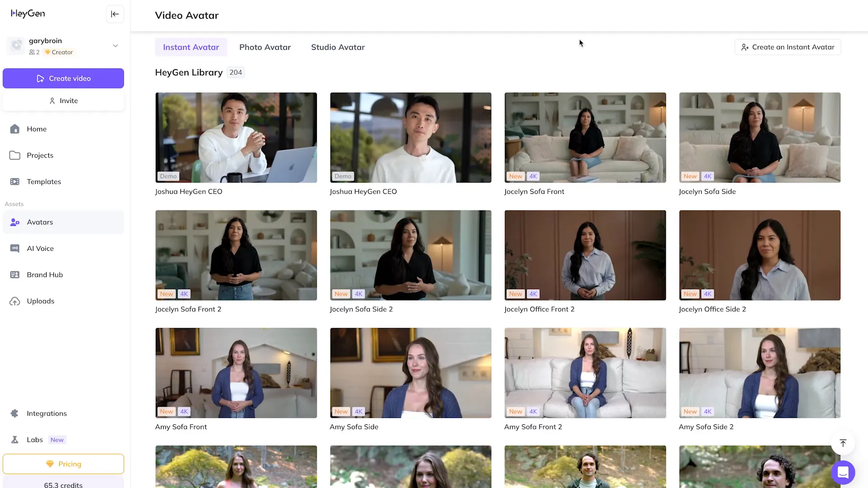Click the Create video button
Image resolution: width=868 pixels, height=488 pixels.
(63, 78)
